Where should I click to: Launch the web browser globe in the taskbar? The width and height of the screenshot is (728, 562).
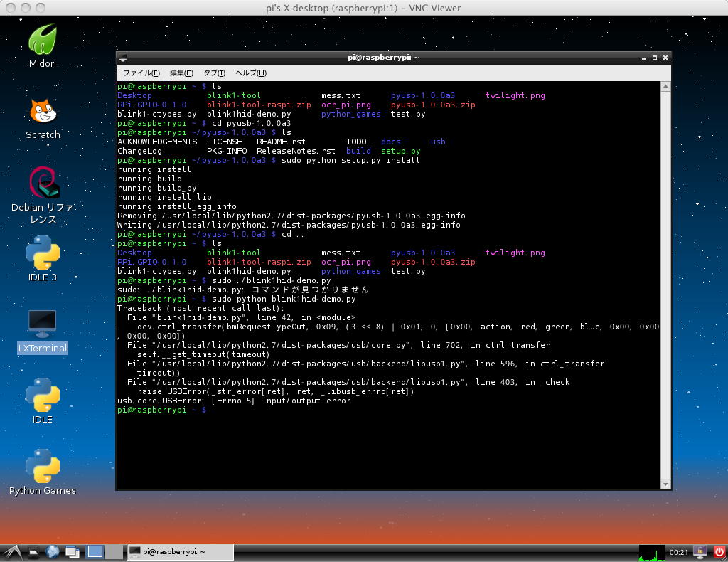click(53, 552)
